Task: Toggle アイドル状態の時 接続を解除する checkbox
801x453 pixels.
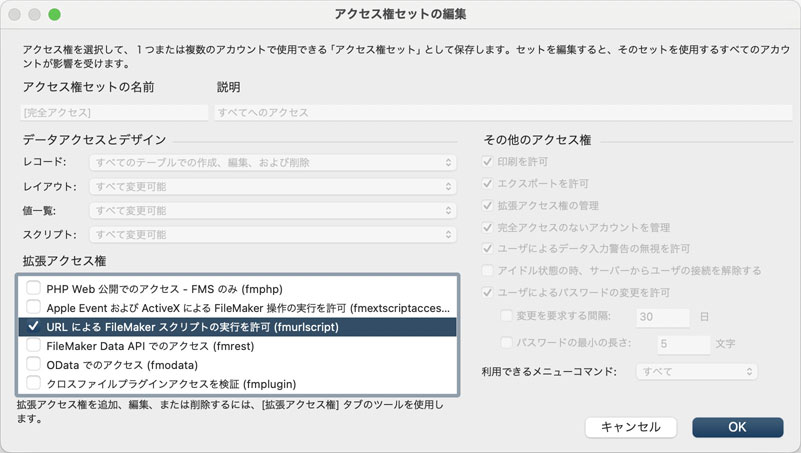Action: (487, 270)
